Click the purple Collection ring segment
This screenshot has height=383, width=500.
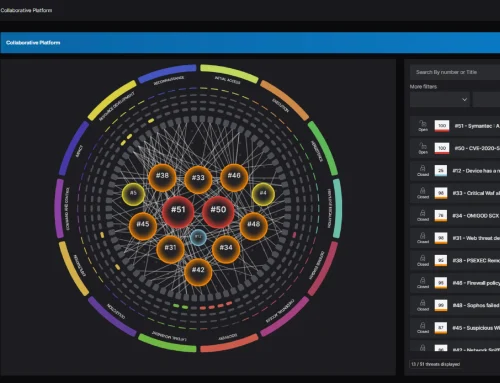112,316
